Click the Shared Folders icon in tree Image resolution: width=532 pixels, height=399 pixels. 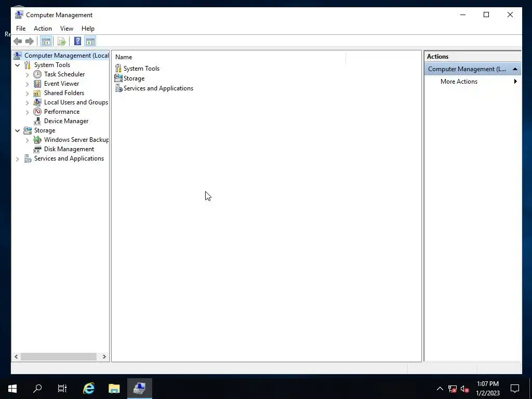click(37, 93)
